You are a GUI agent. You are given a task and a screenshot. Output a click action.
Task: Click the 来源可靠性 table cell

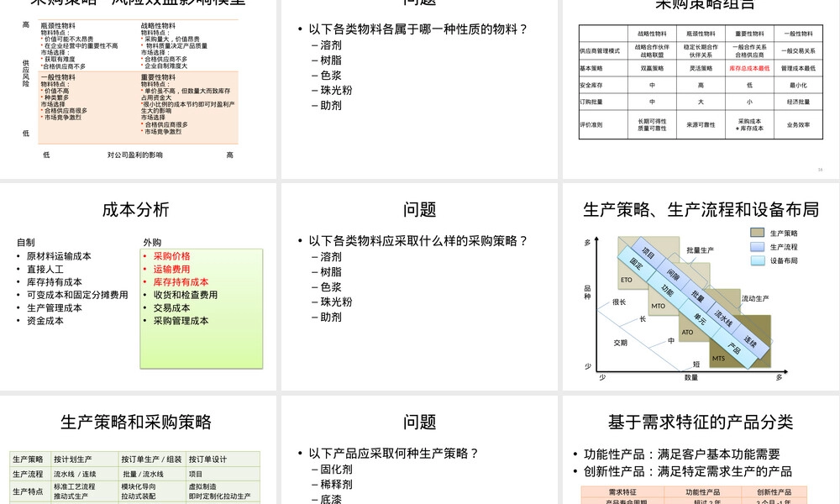701,125
